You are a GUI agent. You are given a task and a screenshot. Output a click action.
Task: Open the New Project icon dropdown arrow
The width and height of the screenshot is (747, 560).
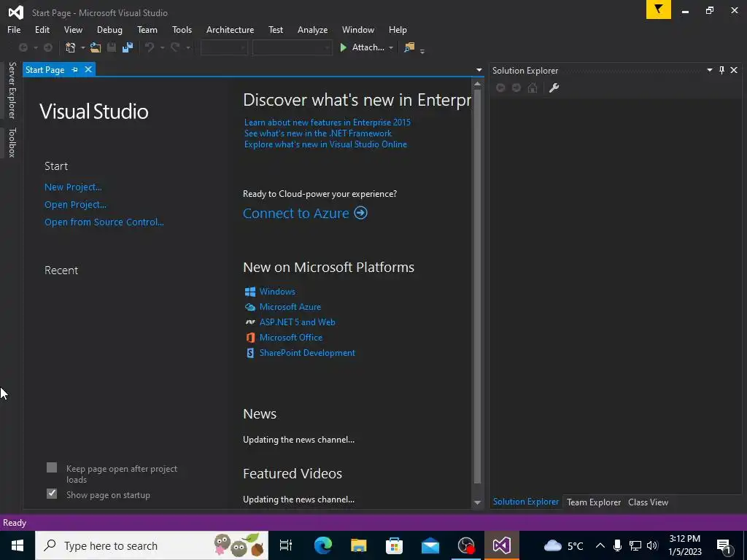click(x=83, y=47)
